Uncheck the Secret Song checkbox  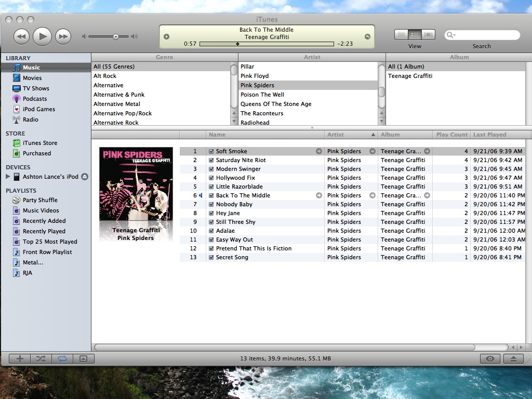[x=211, y=257]
